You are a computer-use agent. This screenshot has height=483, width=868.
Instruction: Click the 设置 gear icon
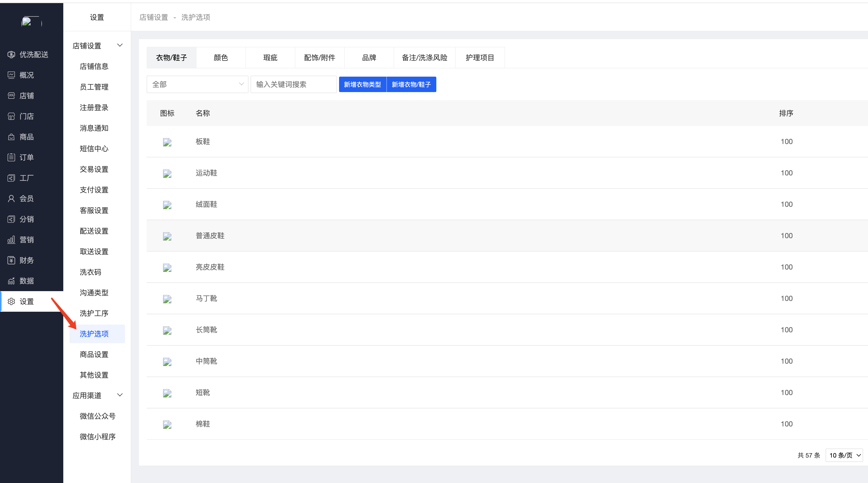click(x=11, y=301)
